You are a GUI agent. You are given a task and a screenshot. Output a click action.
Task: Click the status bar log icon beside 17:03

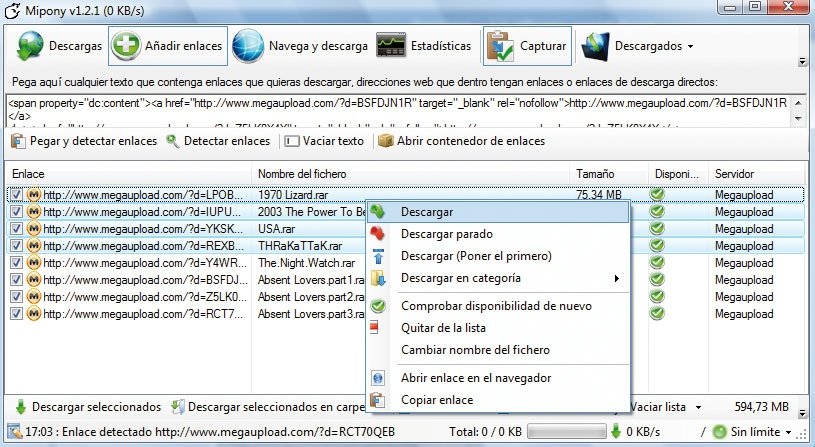pyautogui.click(x=15, y=431)
